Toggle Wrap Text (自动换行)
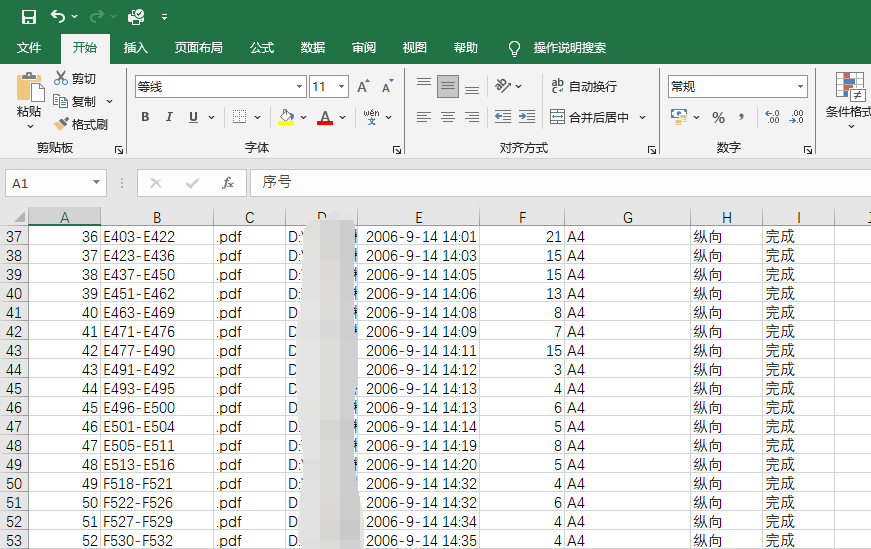 point(584,86)
